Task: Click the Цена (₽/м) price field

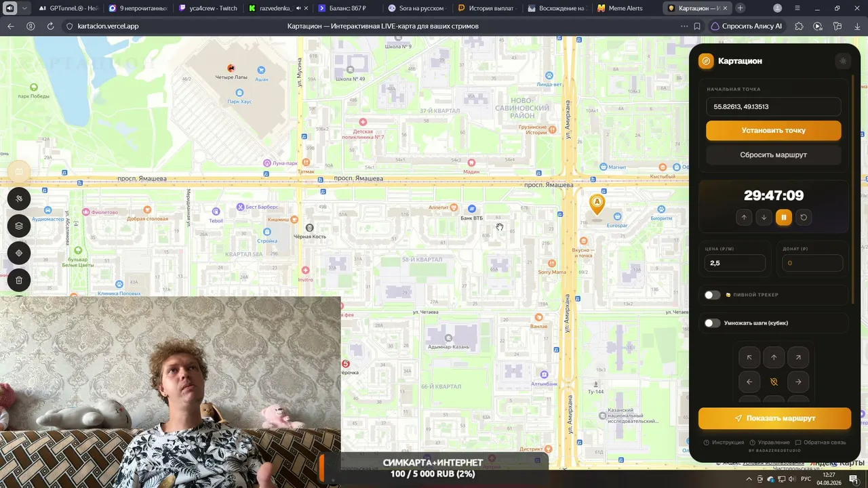Action: 735,263
